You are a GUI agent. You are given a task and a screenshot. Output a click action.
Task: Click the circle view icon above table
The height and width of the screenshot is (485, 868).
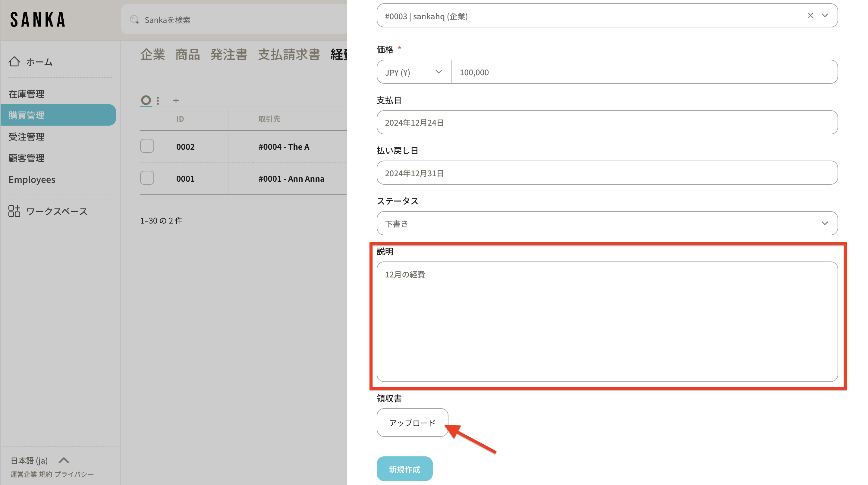[146, 100]
